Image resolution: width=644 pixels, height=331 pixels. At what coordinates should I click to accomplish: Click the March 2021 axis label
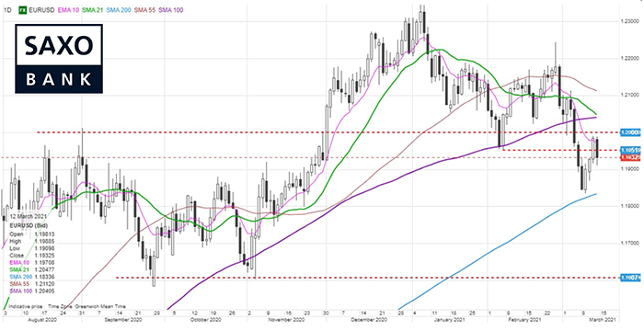point(603,319)
